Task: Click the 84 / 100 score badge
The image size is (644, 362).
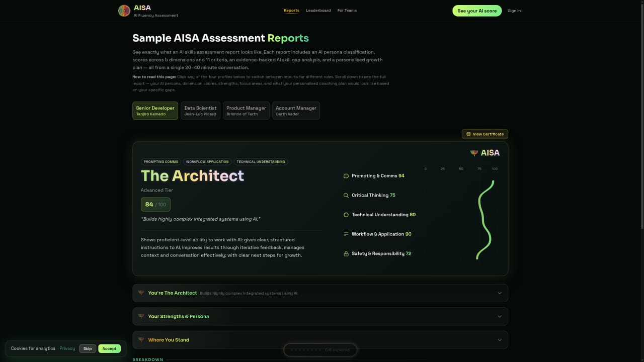Action: [155, 205]
